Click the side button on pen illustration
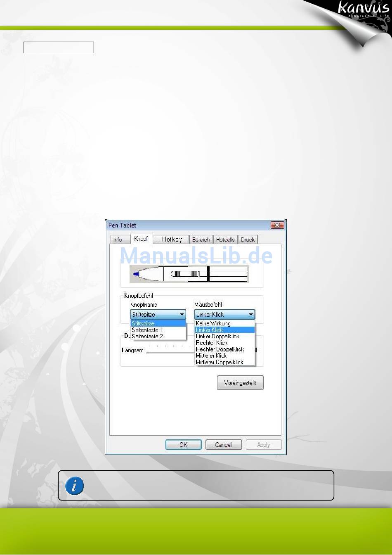The width and height of the screenshot is (392, 555). [185, 274]
